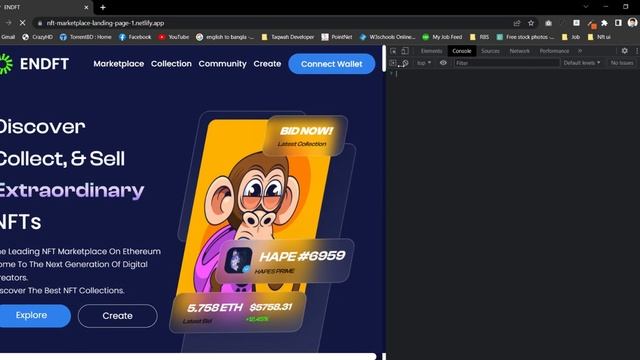Open the YouTube bookmark
Viewport: 640px width, 360px height.
pos(174,37)
